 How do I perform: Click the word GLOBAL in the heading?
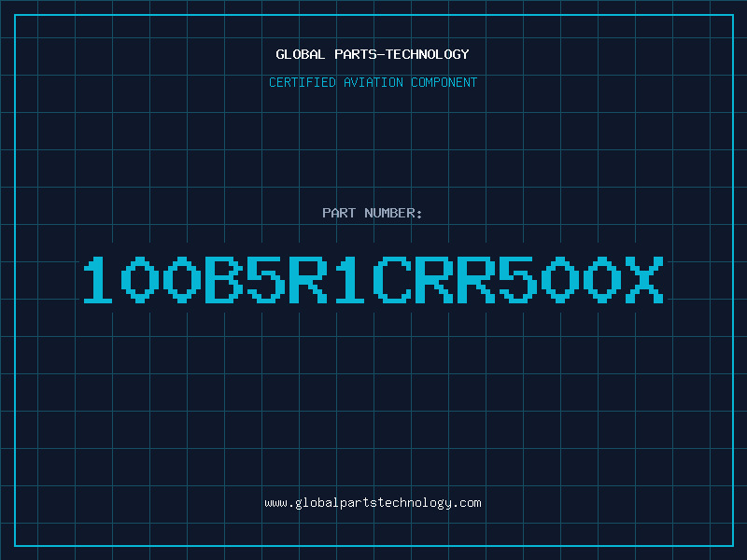[300, 54]
